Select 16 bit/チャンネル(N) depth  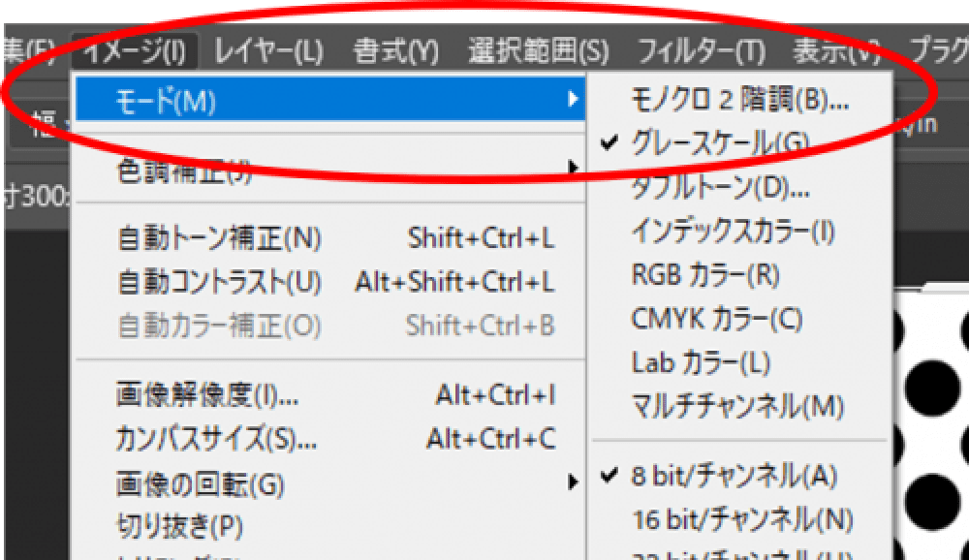[739, 519]
